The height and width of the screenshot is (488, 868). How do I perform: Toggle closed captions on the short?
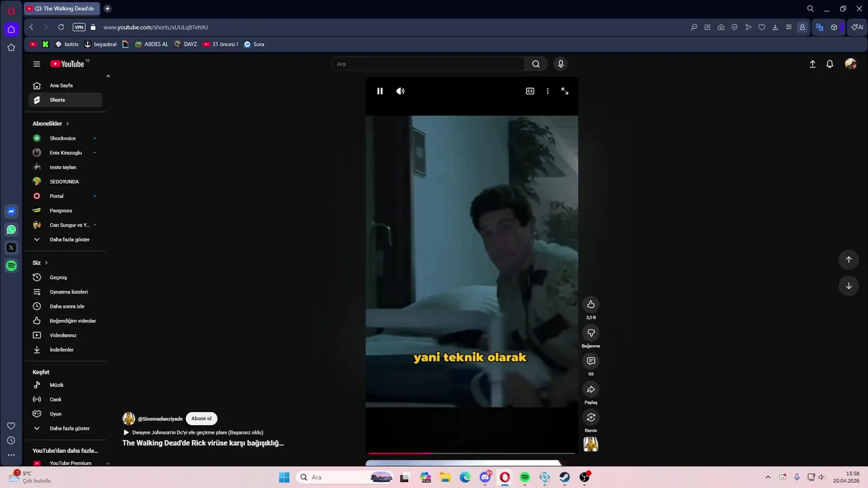pyautogui.click(x=530, y=91)
